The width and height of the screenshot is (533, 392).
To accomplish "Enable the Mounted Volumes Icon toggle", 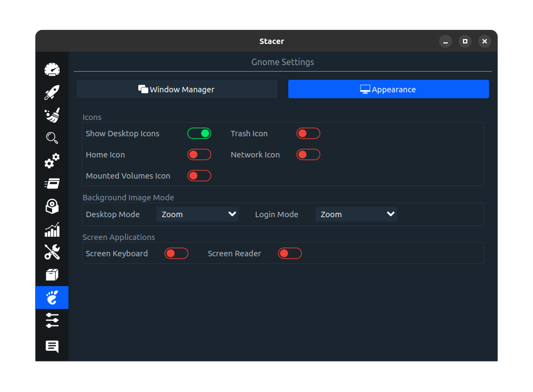I will pos(199,176).
